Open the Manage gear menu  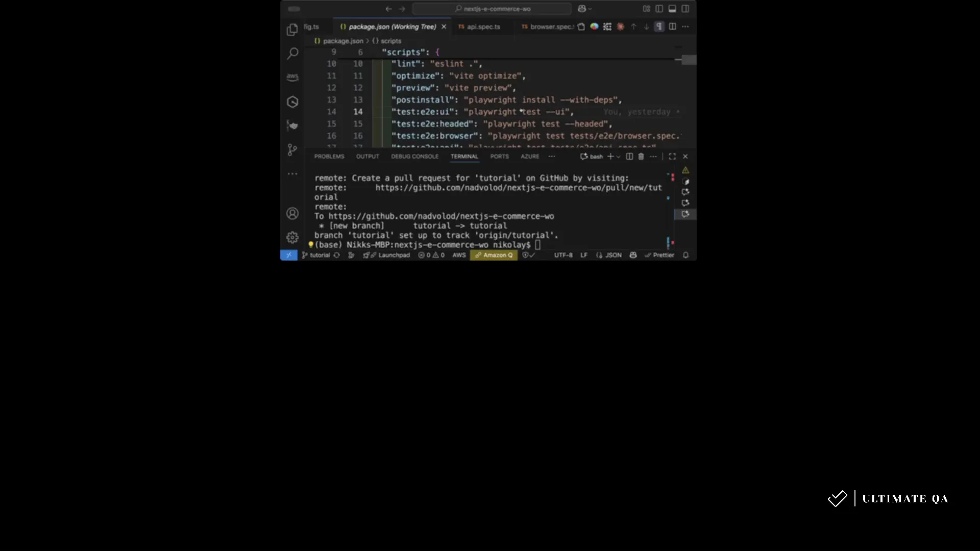(292, 237)
